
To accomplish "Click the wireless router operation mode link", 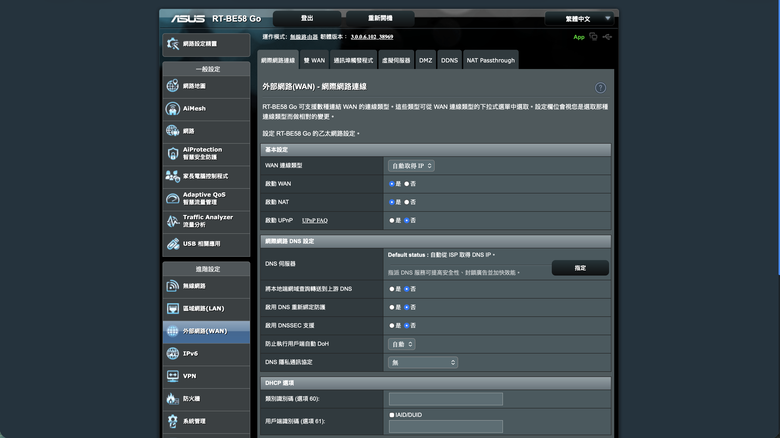I will point(304,37).
